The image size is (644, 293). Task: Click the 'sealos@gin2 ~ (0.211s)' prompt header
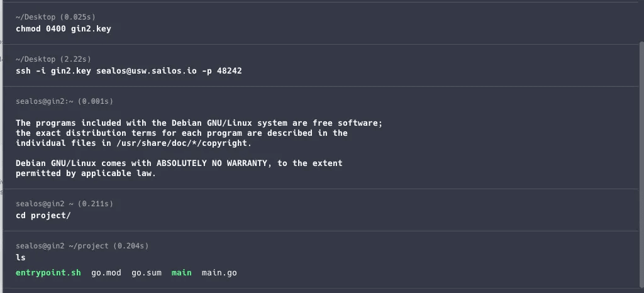click(64, 204)
